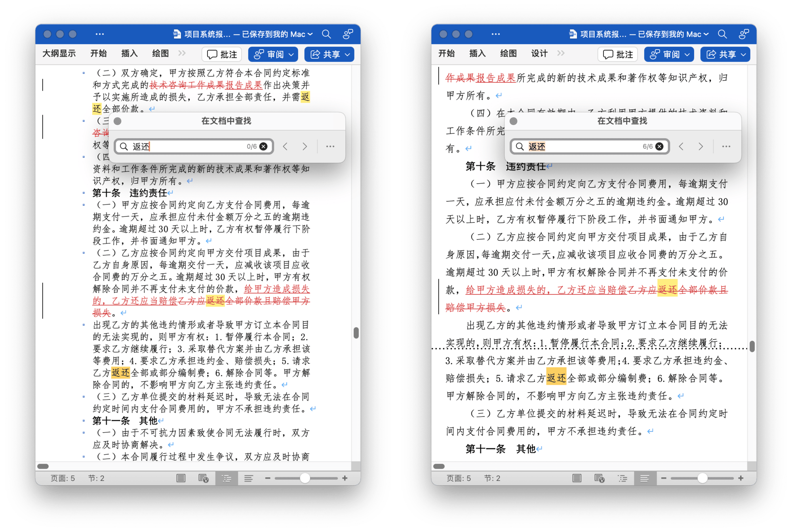Click the zoom slider in the right window

703,478
